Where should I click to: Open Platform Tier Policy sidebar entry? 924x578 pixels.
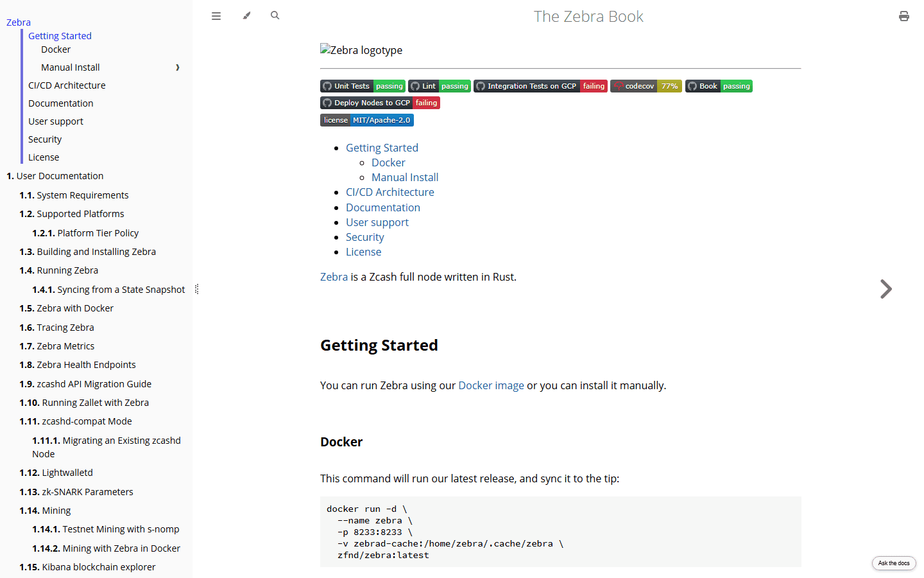point(85,233)
